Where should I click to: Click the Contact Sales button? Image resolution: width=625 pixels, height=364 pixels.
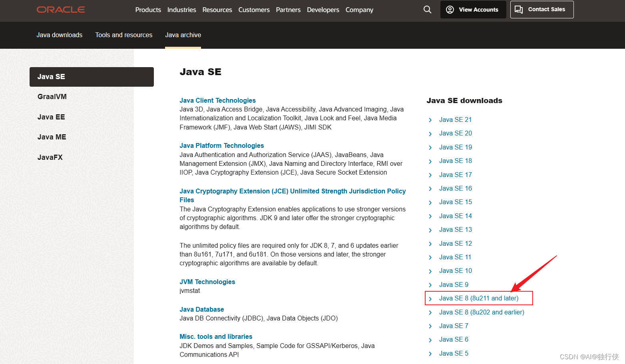pyautogui.click(x=542, y=10)
